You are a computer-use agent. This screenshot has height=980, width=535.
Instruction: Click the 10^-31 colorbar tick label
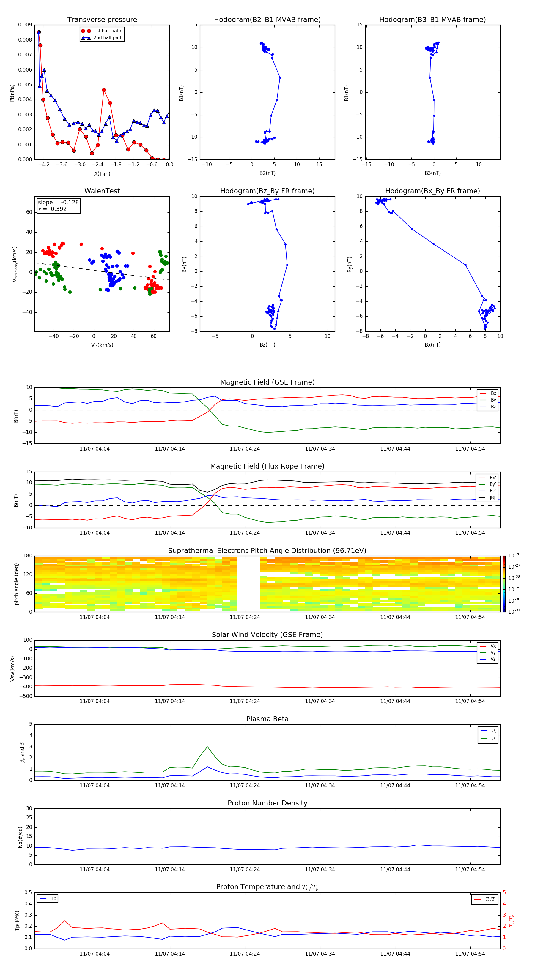pyautogui.click(x=514, y=611)
